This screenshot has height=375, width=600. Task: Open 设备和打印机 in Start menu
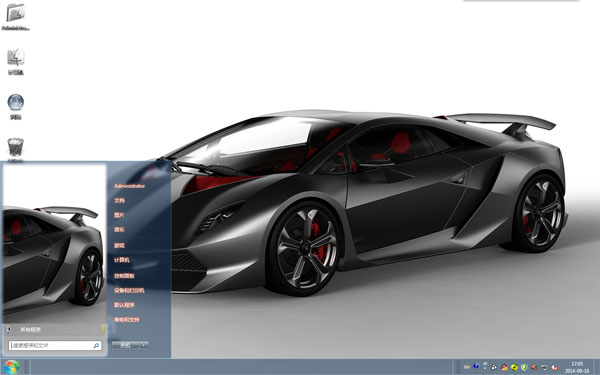(x=129, y=290)
